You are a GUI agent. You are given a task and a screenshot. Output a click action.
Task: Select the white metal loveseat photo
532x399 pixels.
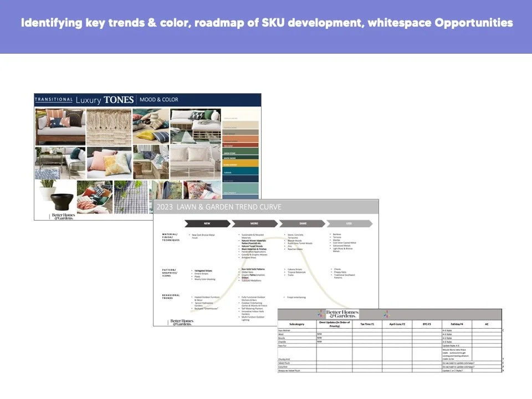(196, 162)
